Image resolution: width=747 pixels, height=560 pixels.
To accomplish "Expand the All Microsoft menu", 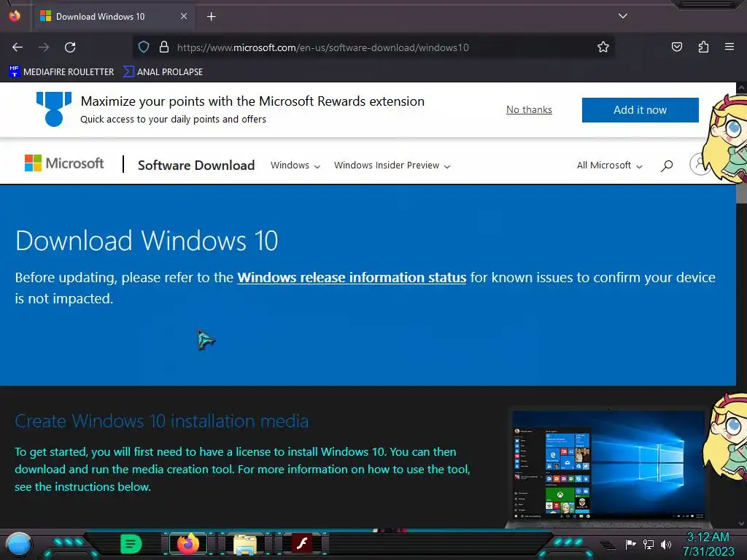I will pyautogui.click(x=609, y=166).
